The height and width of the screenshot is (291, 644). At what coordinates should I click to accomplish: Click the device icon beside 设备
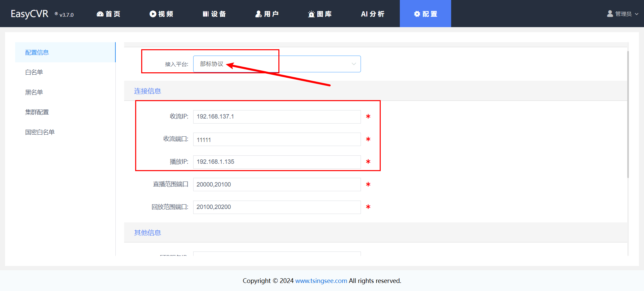(x=206, y=14)
